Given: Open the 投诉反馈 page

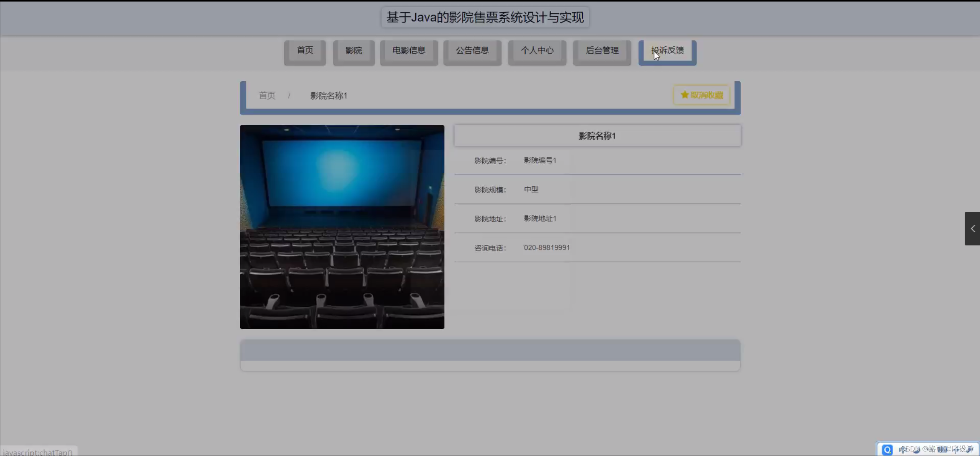Looking at the screenshot, I should 667,51.
